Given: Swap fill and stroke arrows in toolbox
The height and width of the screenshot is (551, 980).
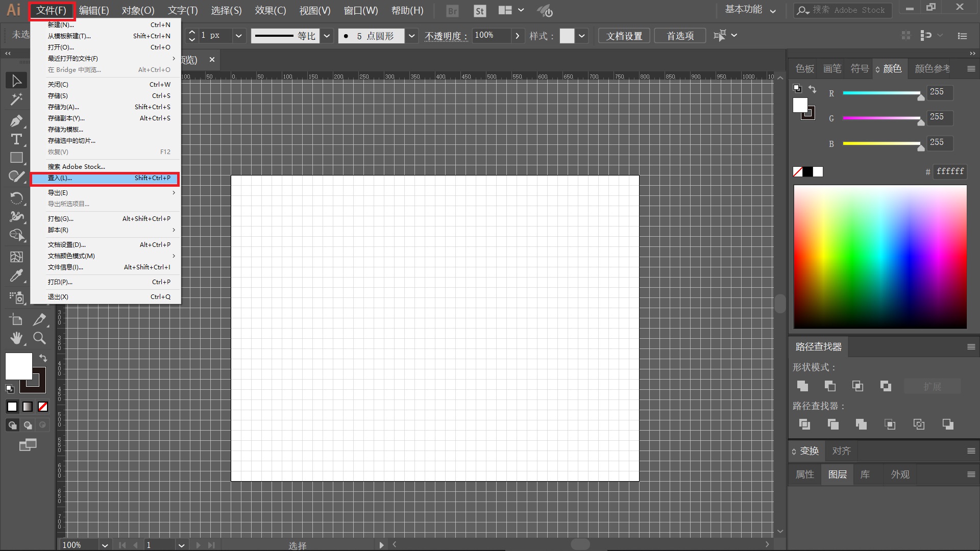Looking at the screenshot, I should [43, 358].
